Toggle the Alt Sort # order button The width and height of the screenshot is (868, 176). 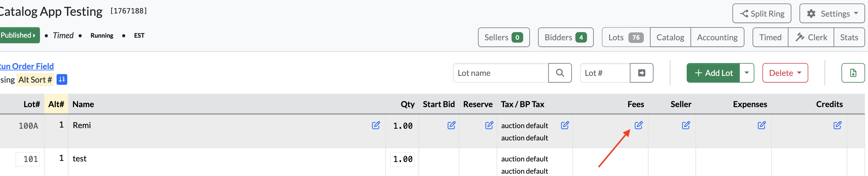pos(62,80)
